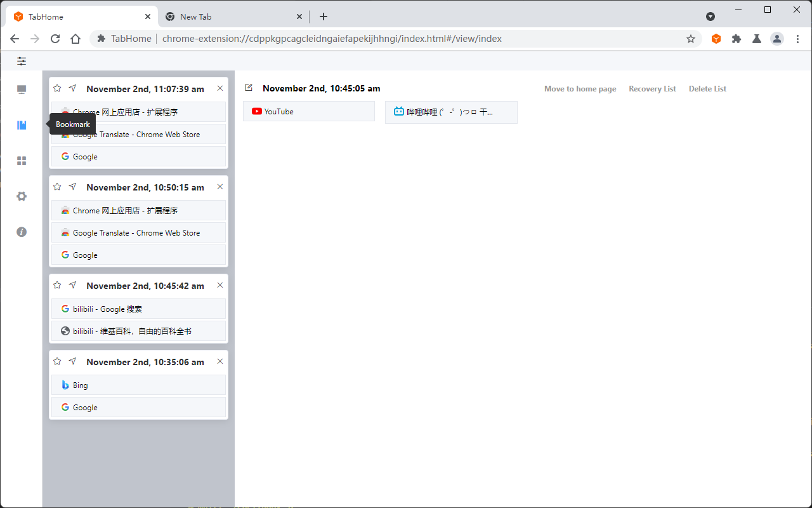Go back in browser history
This screenshot has height=508, width=812.
pos(15,39)
